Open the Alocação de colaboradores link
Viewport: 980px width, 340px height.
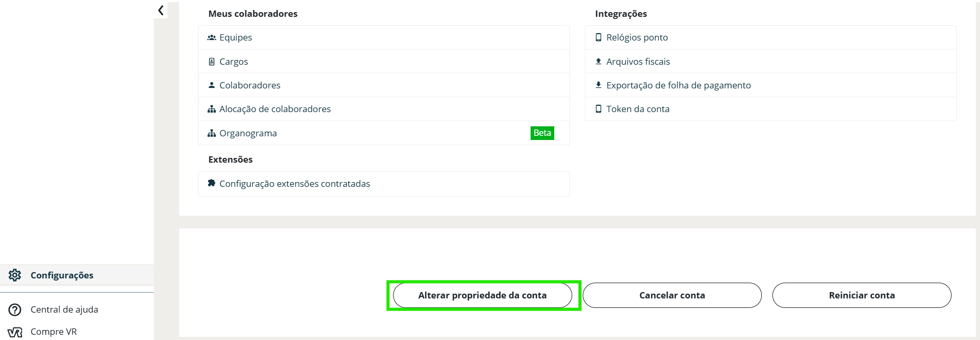coord(275,109)
